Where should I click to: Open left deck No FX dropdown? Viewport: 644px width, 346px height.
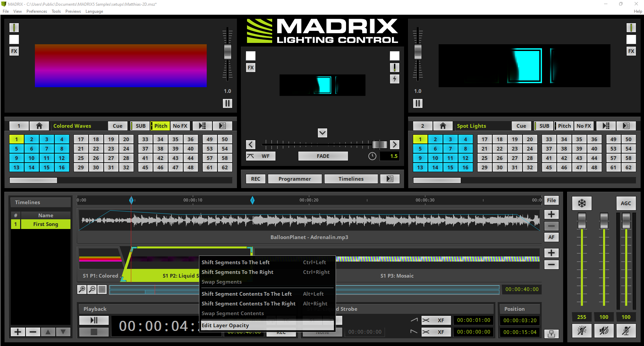[181, 126]
